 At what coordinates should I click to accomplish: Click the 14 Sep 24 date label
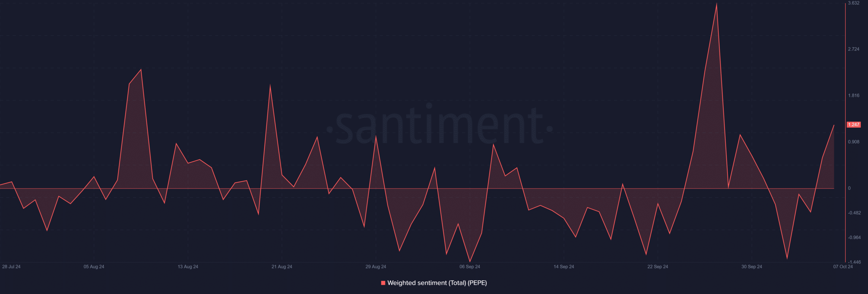[x=564, y=267]
